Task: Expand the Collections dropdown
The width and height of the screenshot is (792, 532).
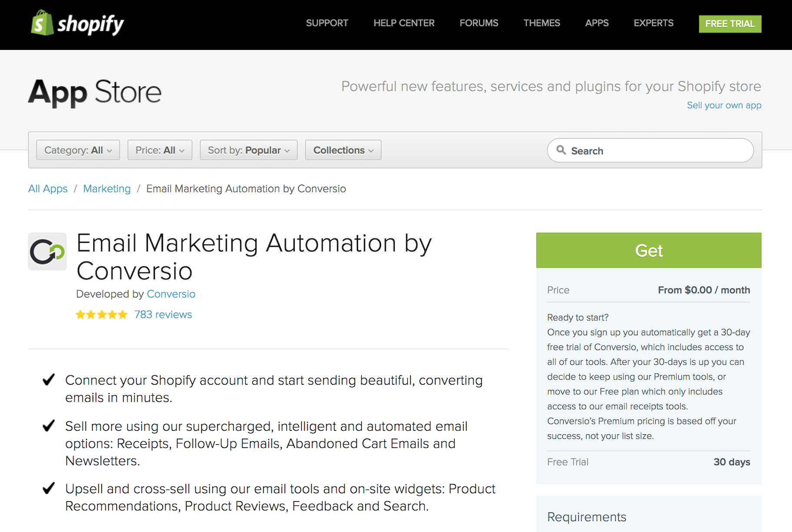Action: click(x=343, y=150)
